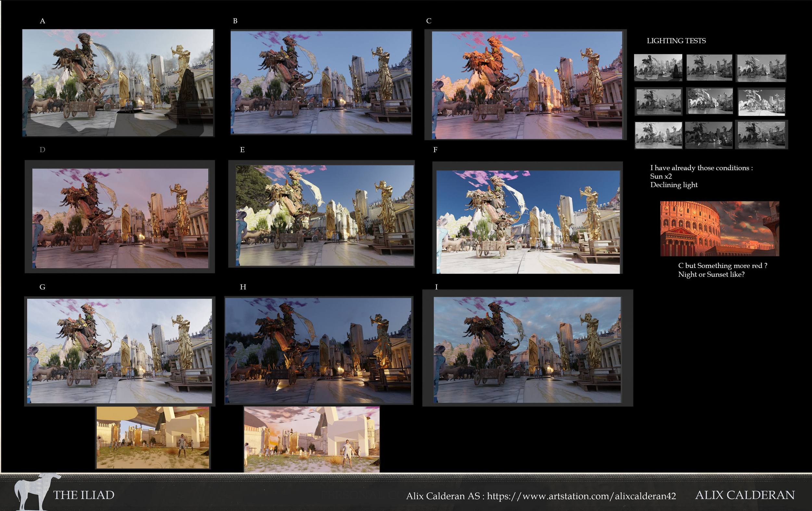Select lighting test image B
Viewport: 812px width, 511px height.
point(321,83)
